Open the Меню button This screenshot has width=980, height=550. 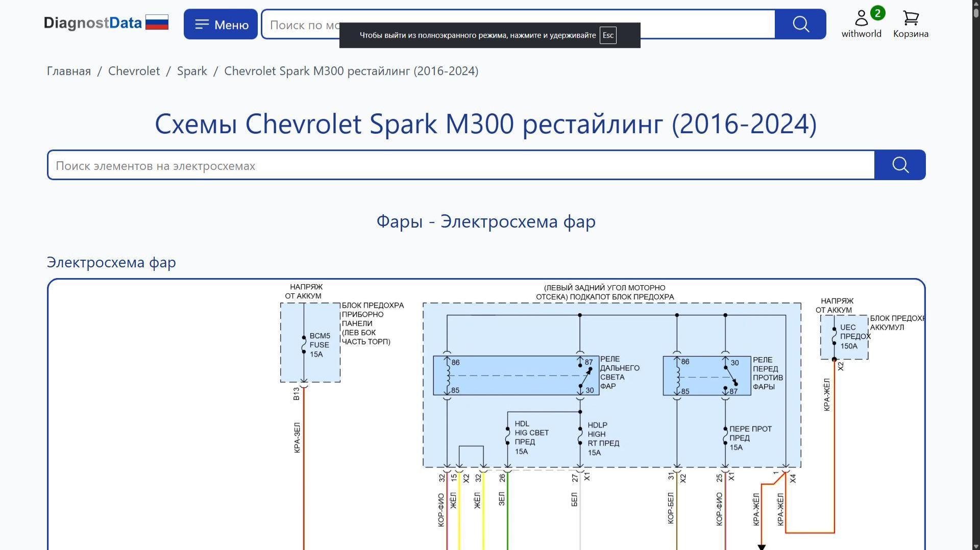(x=220, y=24)
